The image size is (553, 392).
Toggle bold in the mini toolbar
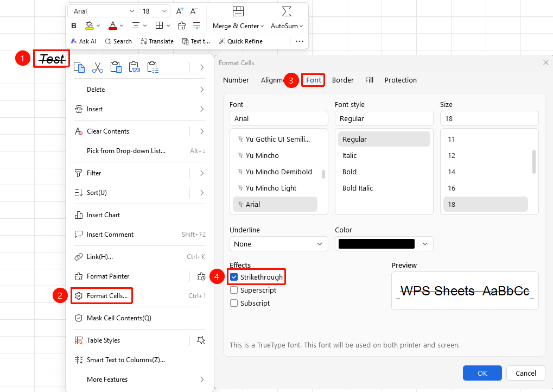(x=74, y=26)
